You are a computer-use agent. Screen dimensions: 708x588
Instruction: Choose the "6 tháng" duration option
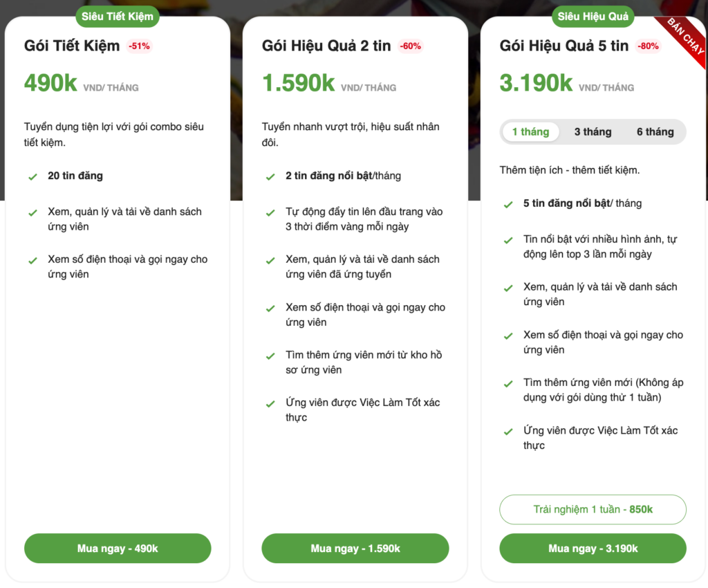pyautogui.click(x=655, y=132)
